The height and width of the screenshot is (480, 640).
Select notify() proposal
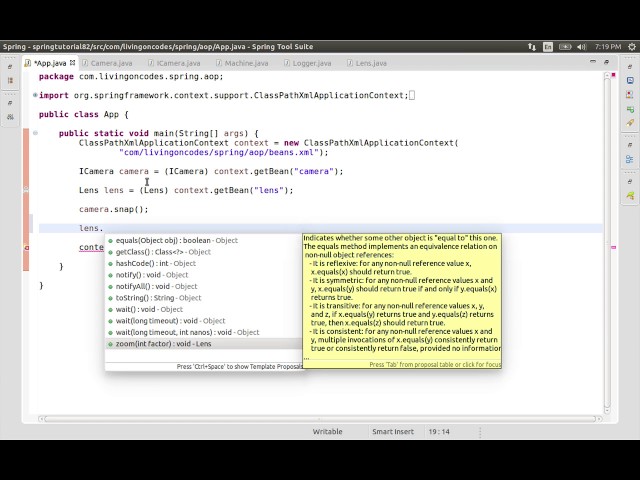(203, 275)
